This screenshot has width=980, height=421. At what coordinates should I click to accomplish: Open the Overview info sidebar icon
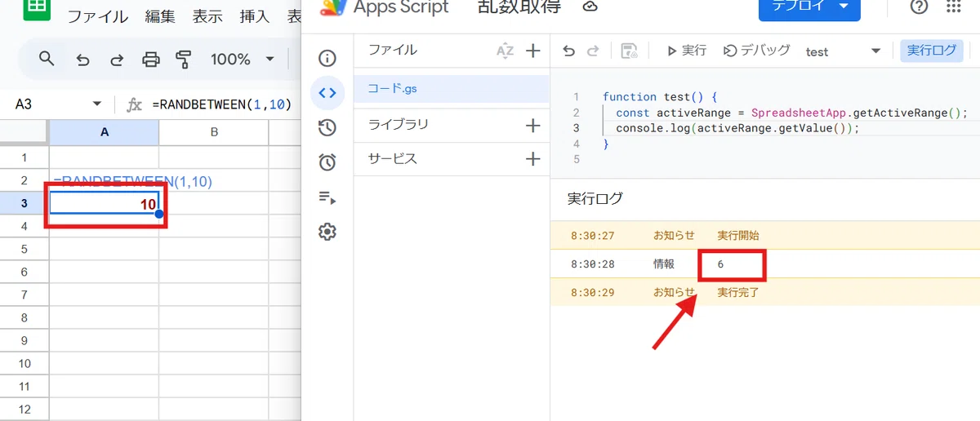(x=327, y=58)
